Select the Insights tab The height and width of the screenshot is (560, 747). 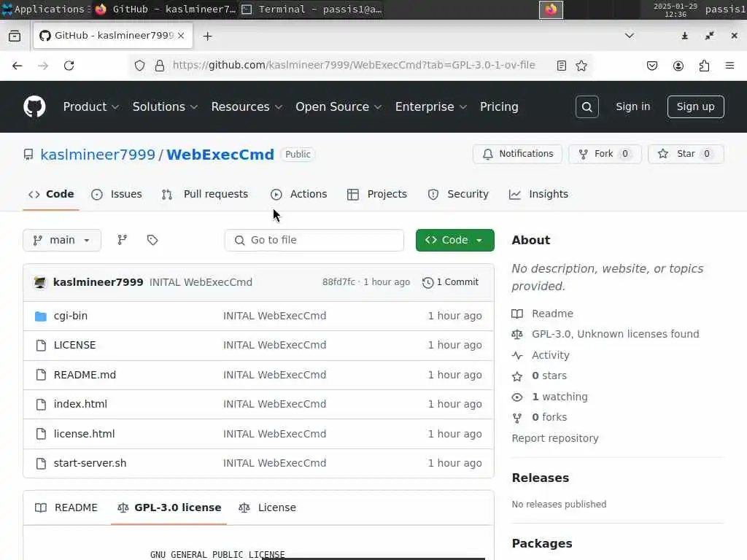click(x=539, y=194)
